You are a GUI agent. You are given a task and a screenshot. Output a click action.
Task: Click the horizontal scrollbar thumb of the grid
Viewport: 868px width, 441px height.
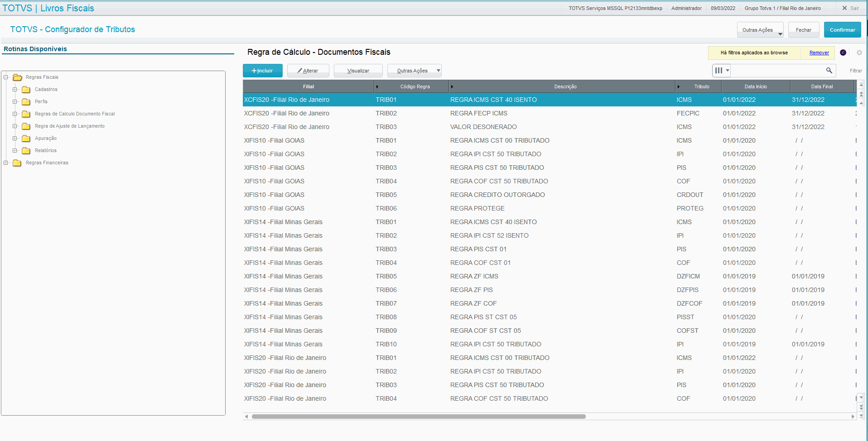click(x=419, y=417)
